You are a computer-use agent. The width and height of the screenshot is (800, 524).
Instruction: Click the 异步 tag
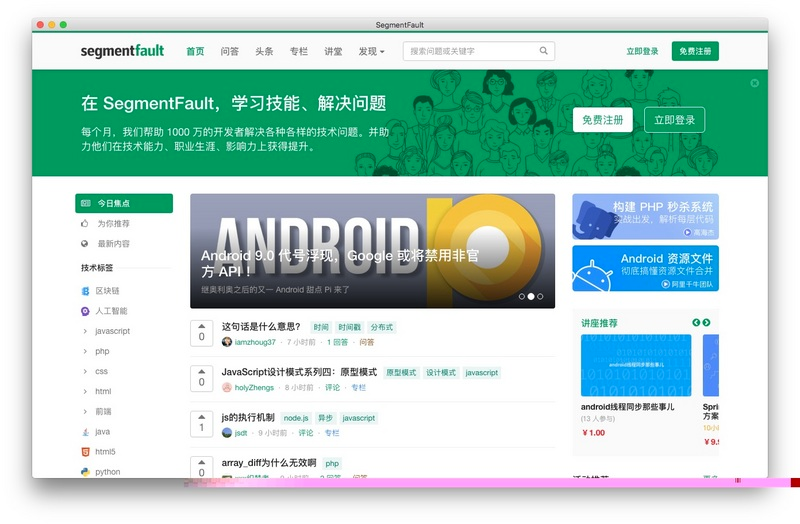click(x=325, y=418)
